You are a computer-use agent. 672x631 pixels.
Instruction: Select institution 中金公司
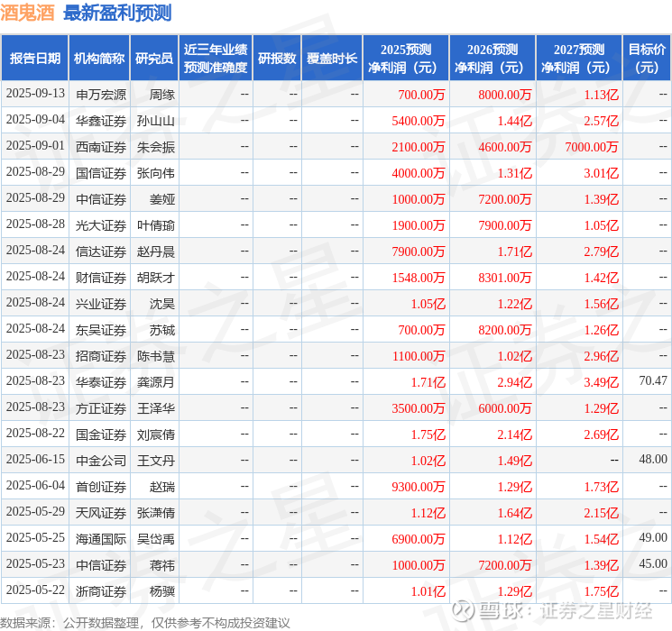coord(101,461)
